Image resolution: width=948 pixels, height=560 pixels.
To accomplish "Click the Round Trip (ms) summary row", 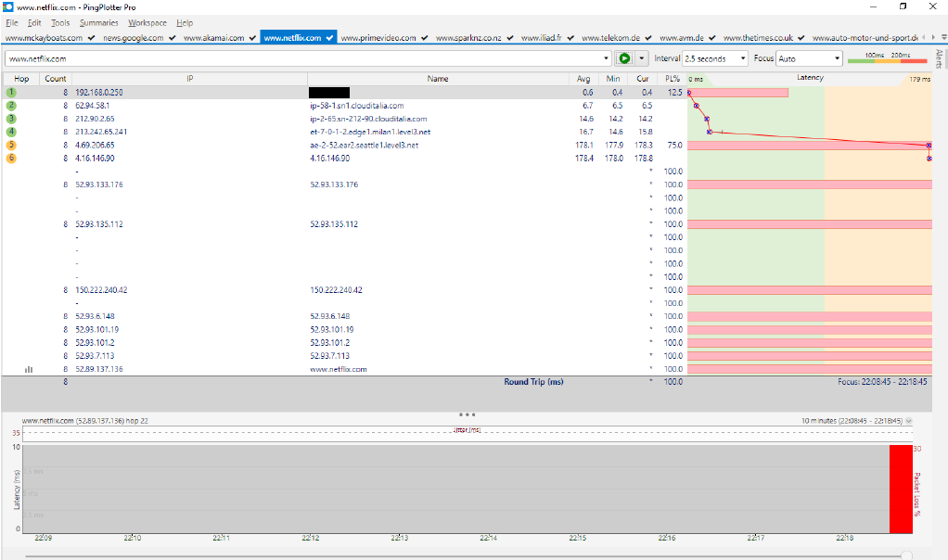I will click(467, 382).
